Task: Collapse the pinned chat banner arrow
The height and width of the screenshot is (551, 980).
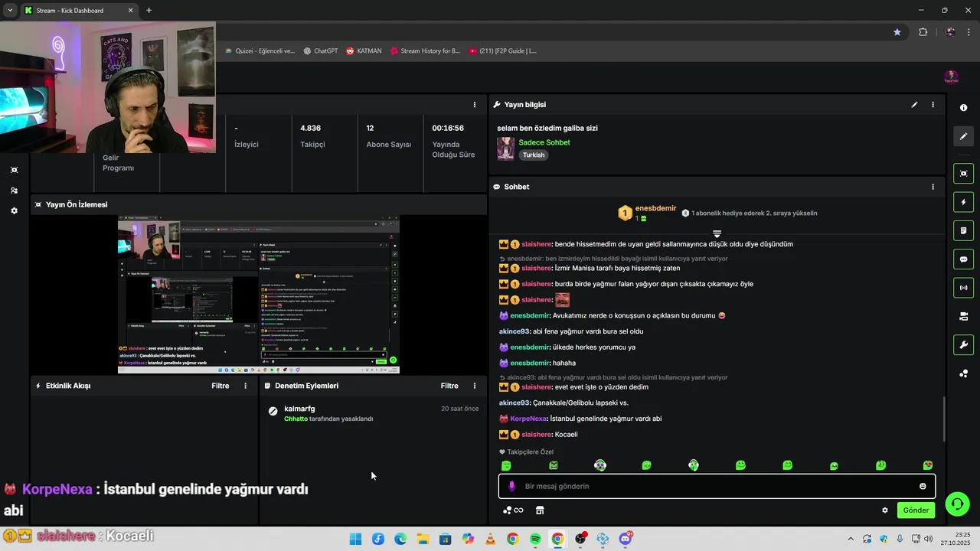Action: pos(717,234)
